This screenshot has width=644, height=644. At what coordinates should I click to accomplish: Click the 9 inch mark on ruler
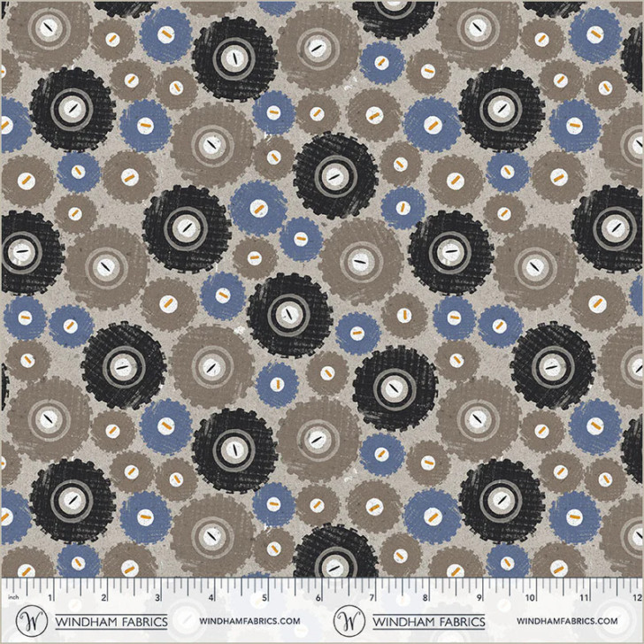479,595
